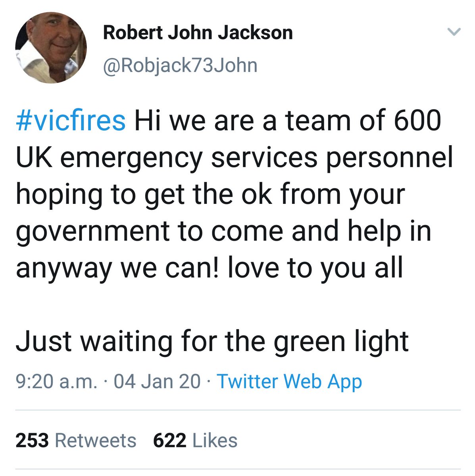Open the @Robjack73John handle link
Image resolution: width=475 pixels, height=476 pixels.
pos(180,65)
